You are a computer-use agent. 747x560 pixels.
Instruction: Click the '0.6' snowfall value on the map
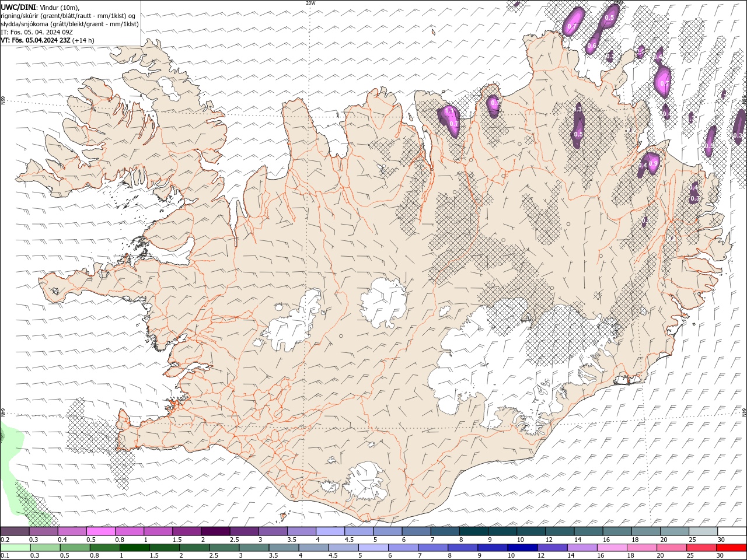point(592,45)
